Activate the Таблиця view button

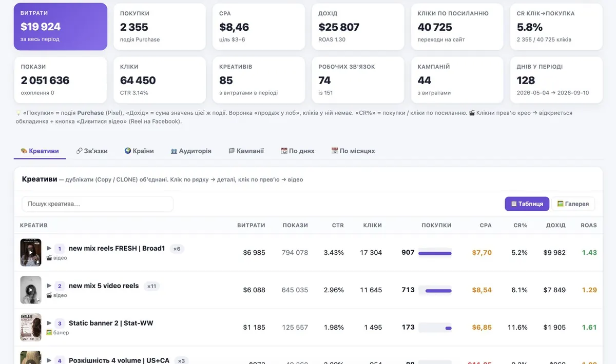coord(527,204)
